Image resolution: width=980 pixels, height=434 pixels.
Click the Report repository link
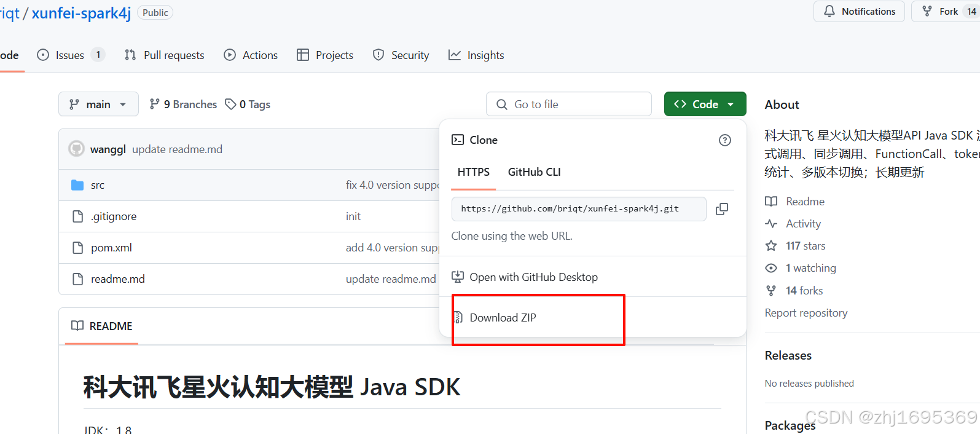click(806, 313)
